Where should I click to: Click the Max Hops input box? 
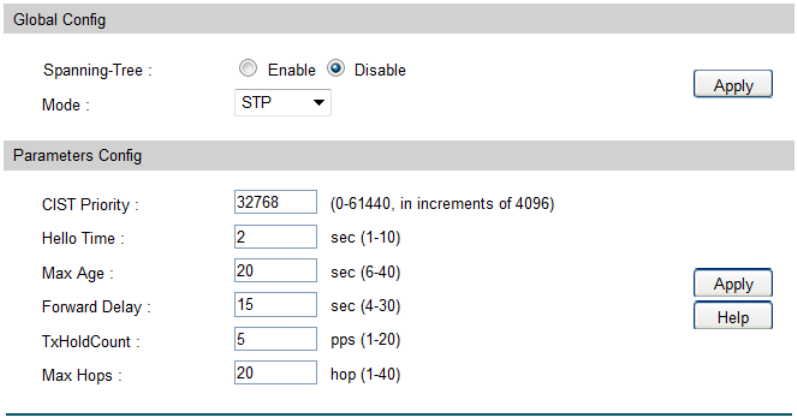(275, 373)
